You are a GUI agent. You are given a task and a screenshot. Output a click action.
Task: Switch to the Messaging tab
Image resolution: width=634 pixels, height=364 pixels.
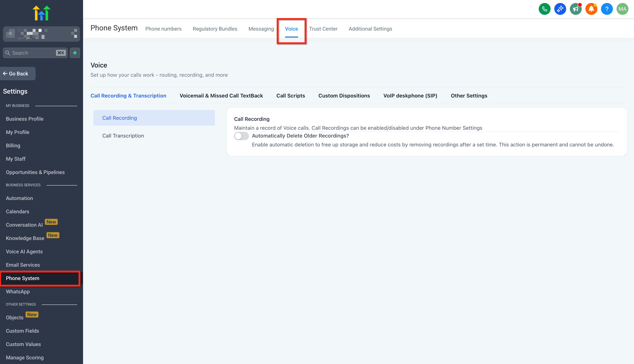coord(261,29)
